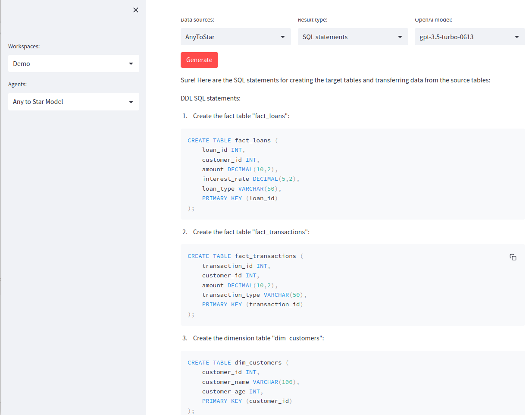Click the chevron on the Any to Star Model selector
Image resolution: width=532 pixels, height=415 pixels.
pos(131,101)
